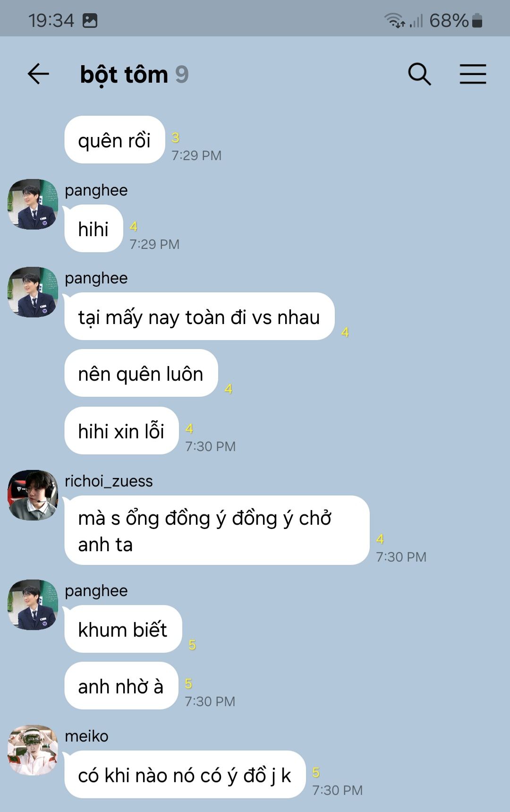Tap the image notification icon in status bar
The image size is (510, 812).
click(90, 20)
